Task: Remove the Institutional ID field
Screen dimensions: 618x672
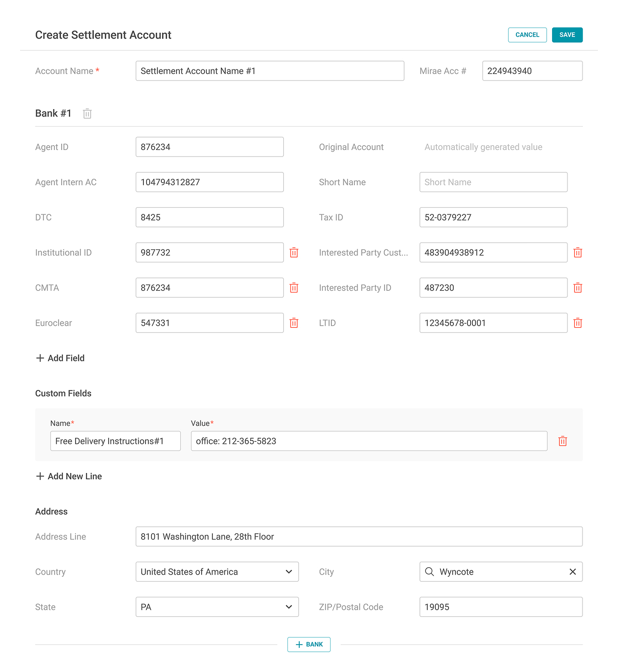Action: 294,253
